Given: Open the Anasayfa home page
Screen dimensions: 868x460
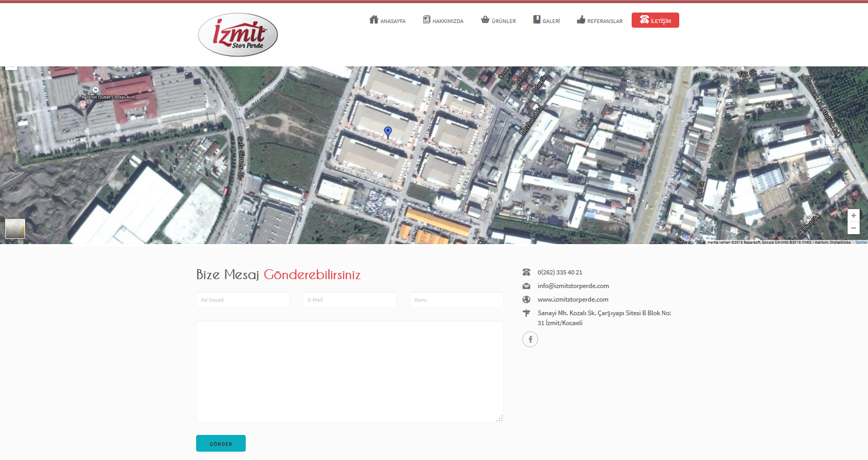Looking at the screenshot, I should [387, 20].
